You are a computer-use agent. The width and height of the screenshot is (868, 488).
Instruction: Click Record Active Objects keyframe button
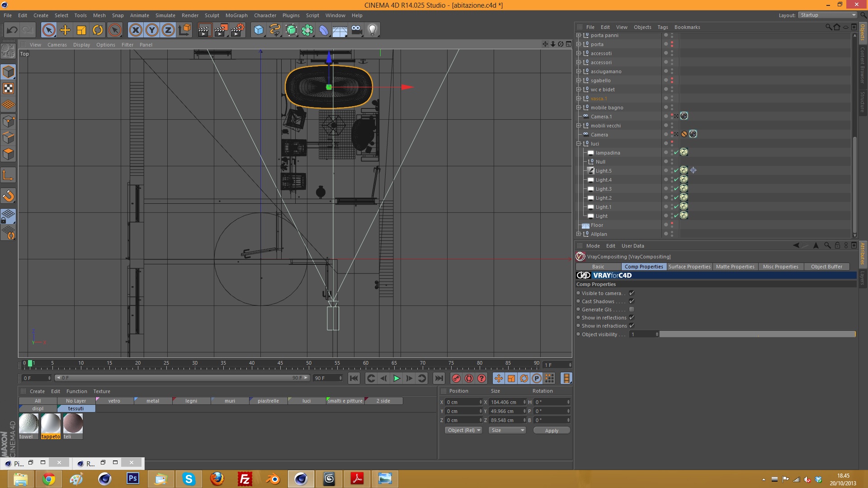456,379
